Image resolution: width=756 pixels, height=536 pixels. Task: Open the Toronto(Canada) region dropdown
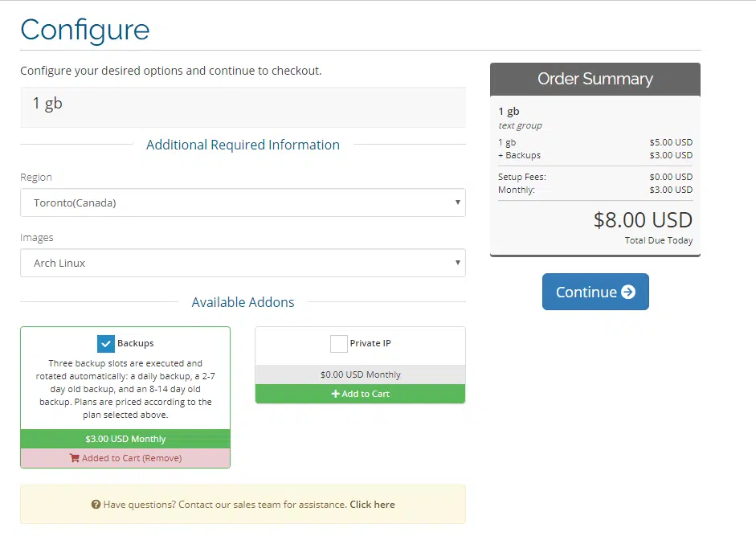243,203
